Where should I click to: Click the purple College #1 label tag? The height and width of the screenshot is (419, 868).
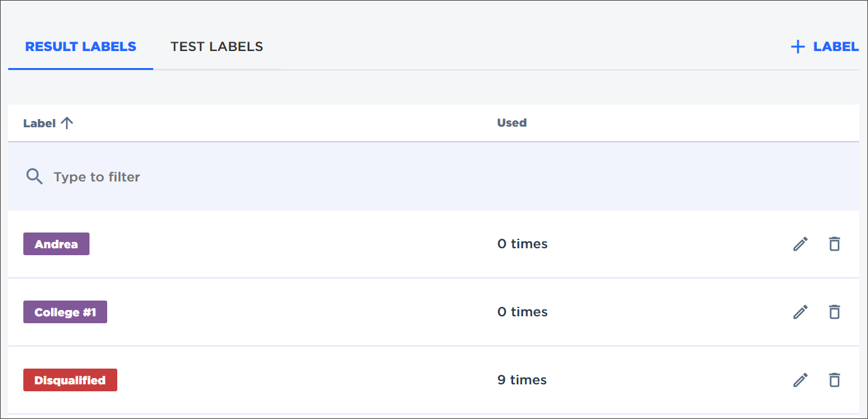coord(65,312)
